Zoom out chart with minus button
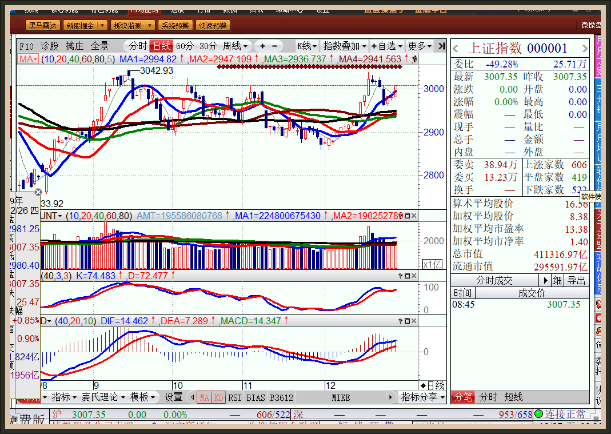 (x=273, y=46)
